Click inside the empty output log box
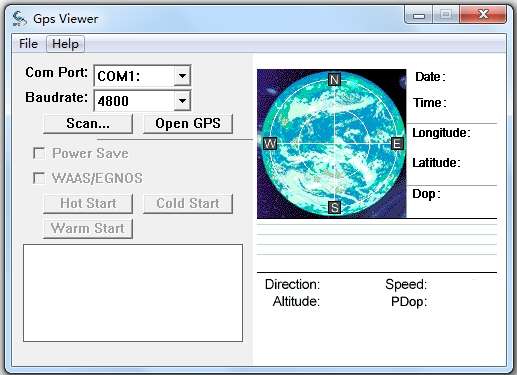 coord(133,293)
